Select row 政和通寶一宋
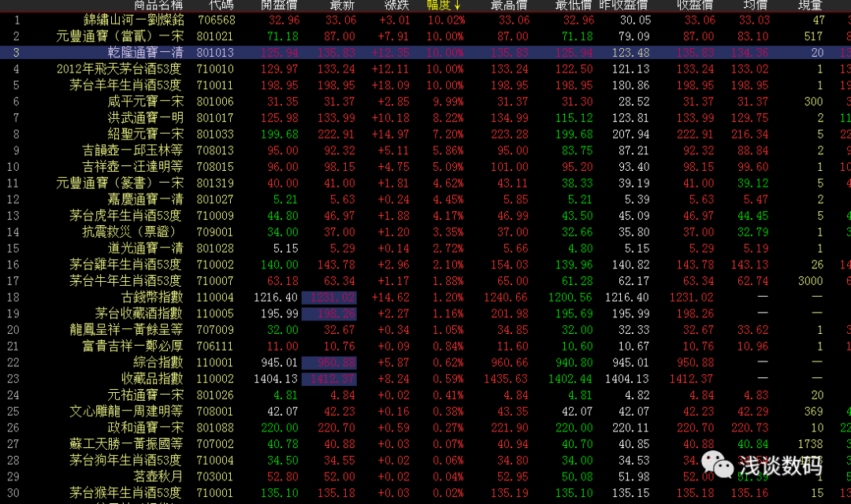851x504 pixels. tap(425, 428)
